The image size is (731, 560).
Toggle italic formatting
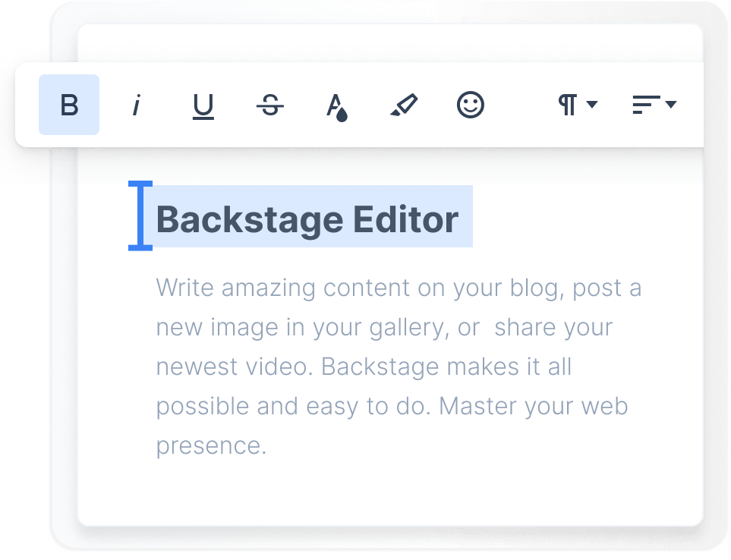tap(136, 105)
